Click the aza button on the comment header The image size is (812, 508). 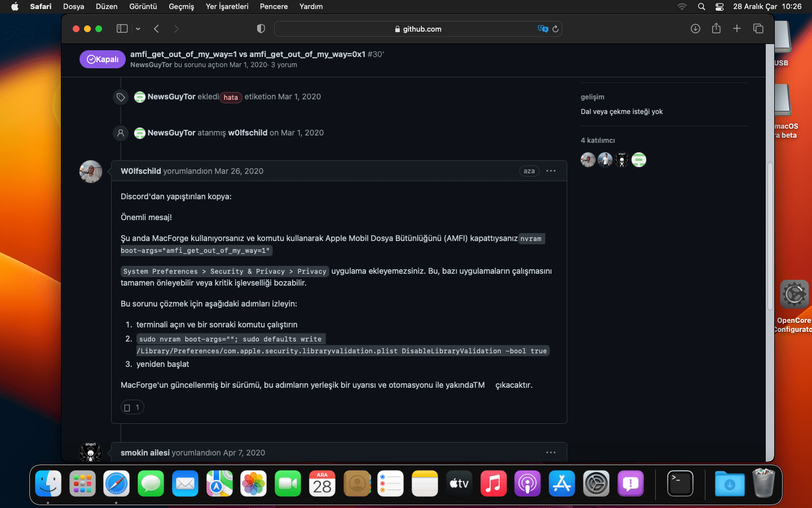[529, 170]
